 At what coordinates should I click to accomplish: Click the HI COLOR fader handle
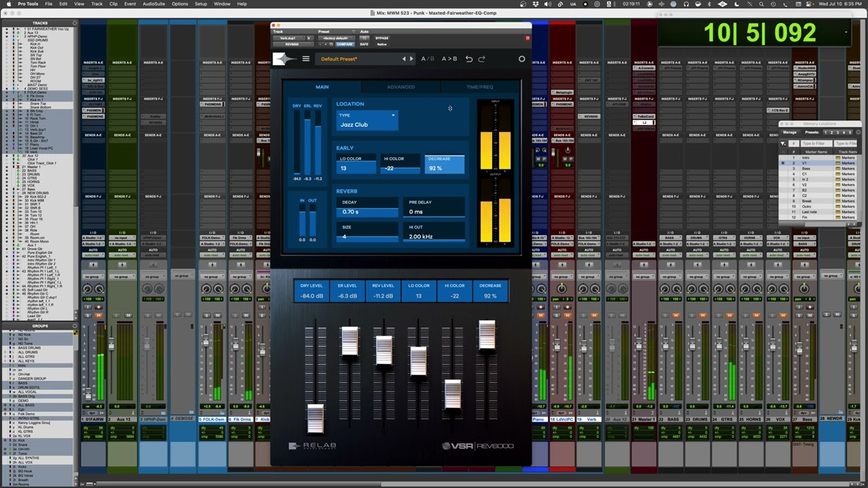(x=452, y=394)
